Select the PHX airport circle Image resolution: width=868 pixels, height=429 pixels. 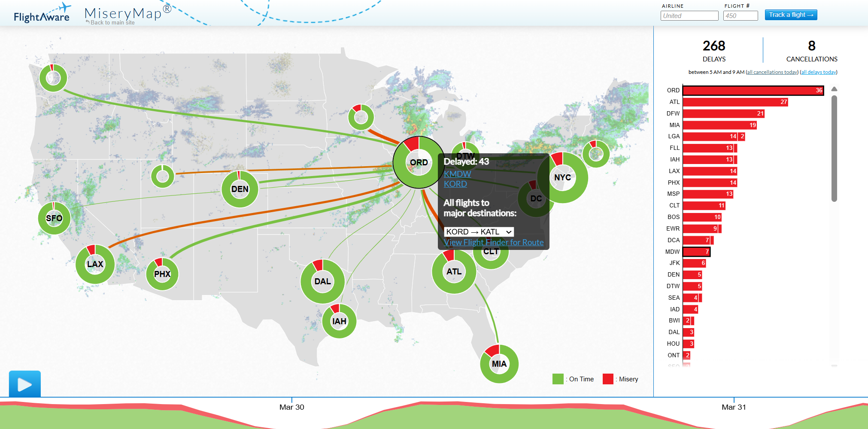click(x=162, y=274)
